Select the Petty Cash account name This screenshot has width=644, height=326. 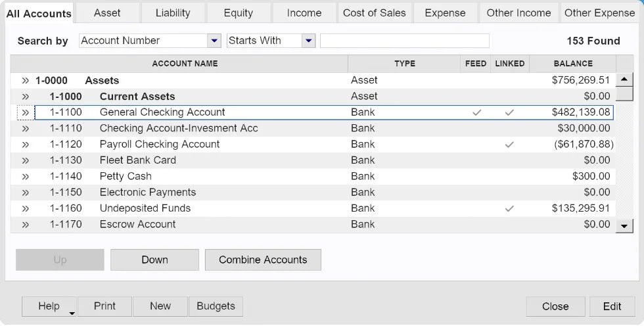(x=126, y=177)
